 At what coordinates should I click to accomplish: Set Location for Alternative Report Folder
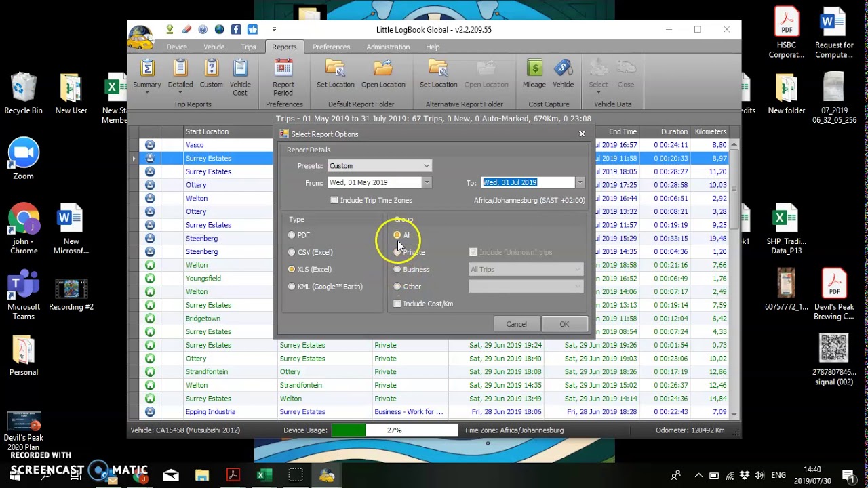[438, 75]
